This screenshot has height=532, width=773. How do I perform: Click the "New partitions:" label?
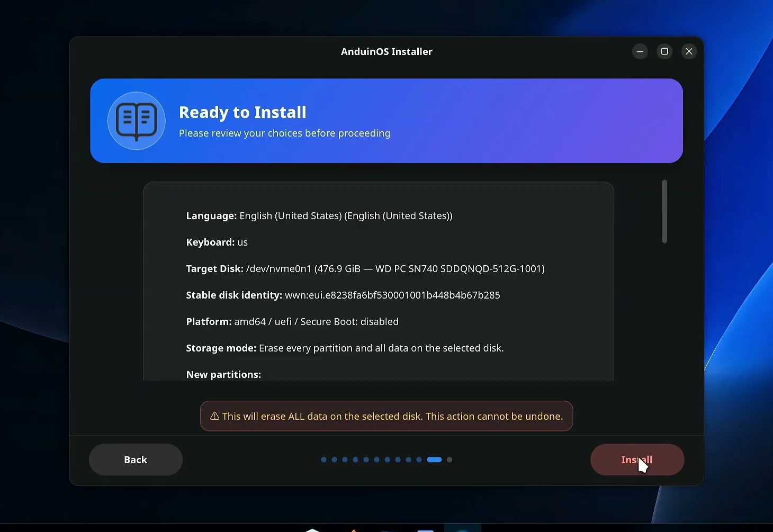(223, 375)
